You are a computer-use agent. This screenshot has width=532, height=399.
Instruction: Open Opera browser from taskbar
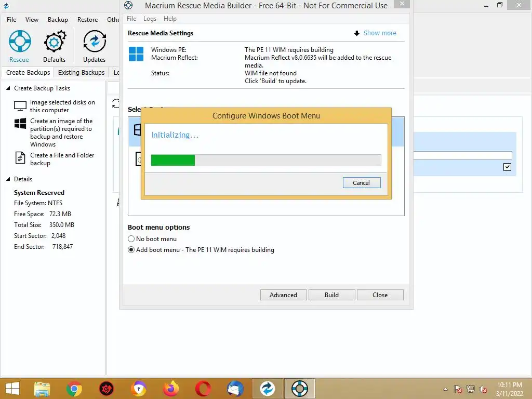pyautogui.click(x=203, y=389)
